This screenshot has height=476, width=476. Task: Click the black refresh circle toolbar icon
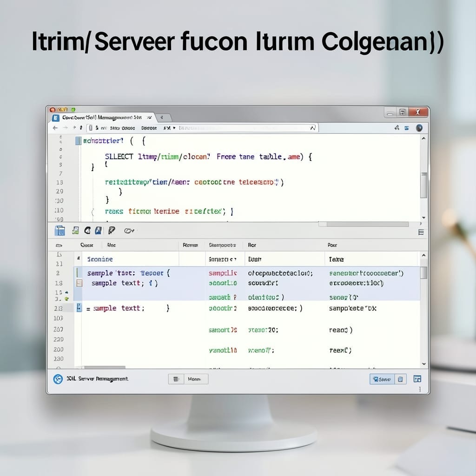click(87, 231)
